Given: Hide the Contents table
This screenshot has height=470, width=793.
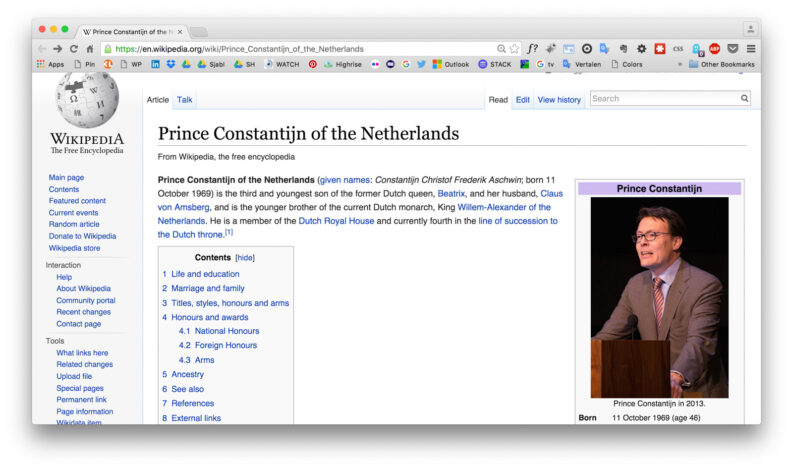Looking at the screenshot, I should (x=245, y=258).
